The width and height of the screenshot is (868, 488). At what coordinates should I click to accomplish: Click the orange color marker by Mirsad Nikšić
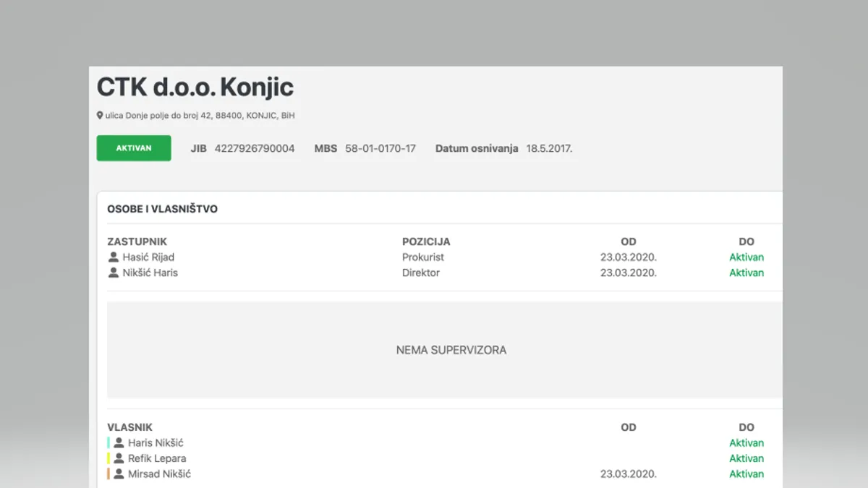pos(109,474)
